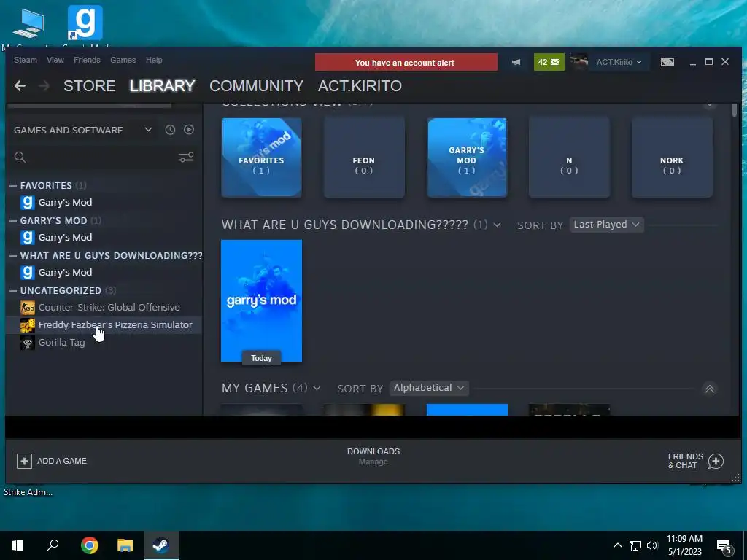Open Friends & Chat bubble icon

[716, 461]
